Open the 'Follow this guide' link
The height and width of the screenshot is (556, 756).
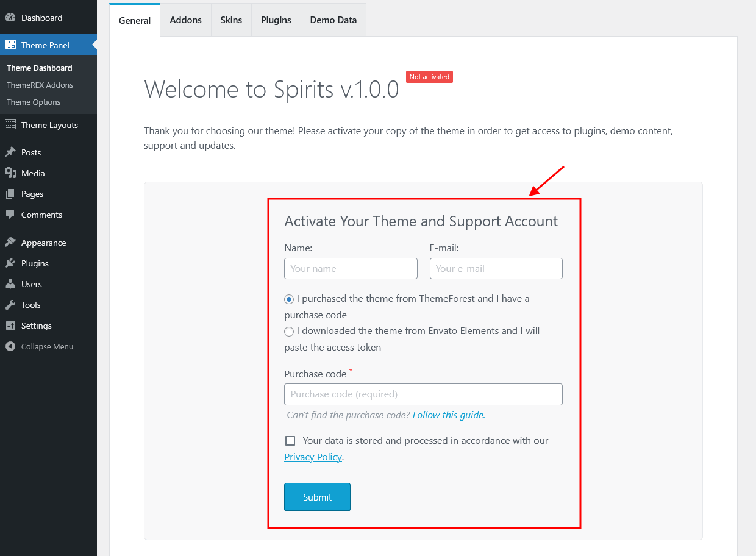click(449, 415)
